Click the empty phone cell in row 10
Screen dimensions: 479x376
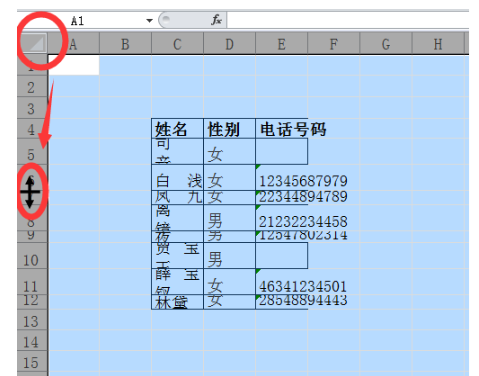[281, 256]
